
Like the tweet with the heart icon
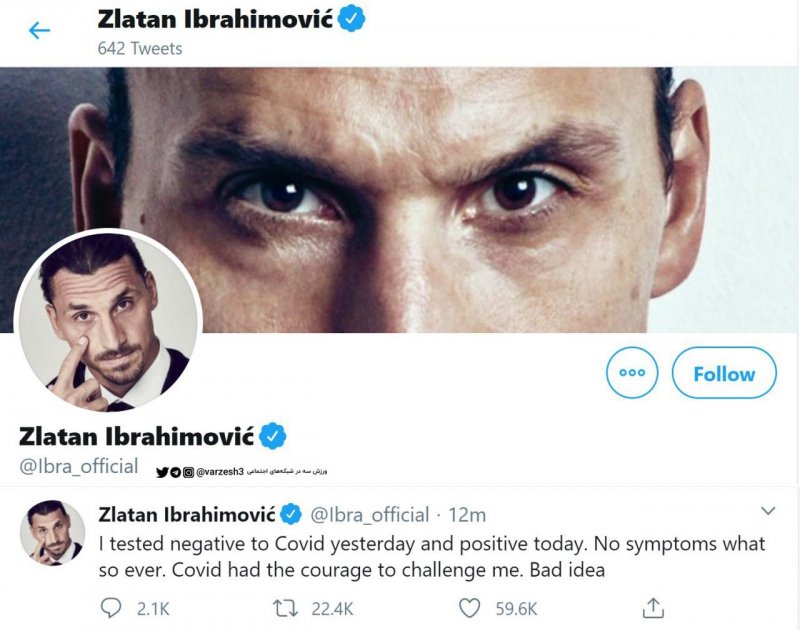pyautogui.click(x=469, y=607)
